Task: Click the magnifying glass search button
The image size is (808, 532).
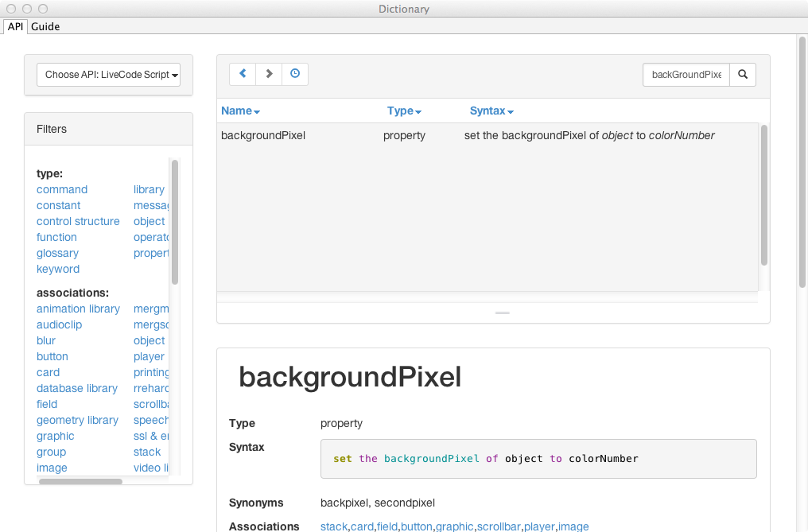Action: [x=743, y=75]
